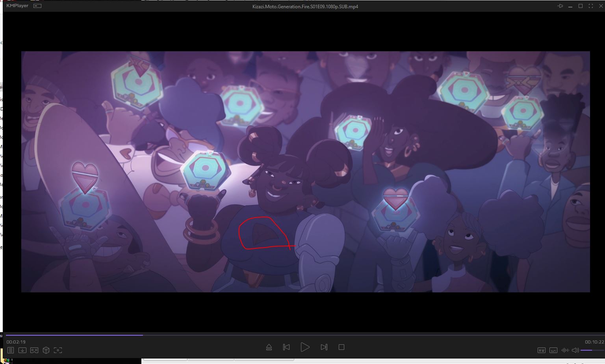Play the paused video
The width and height of the screenshot is (605, 364).
click(305, 347)
